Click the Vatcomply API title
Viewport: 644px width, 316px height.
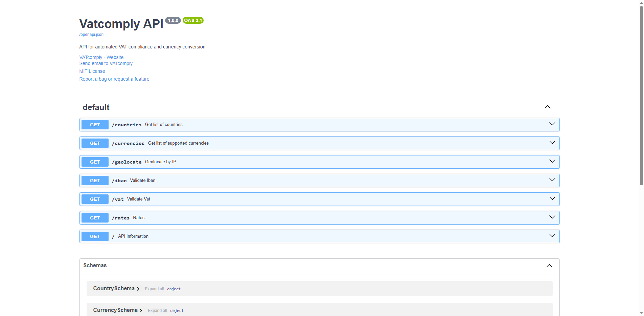click(121, 24)
